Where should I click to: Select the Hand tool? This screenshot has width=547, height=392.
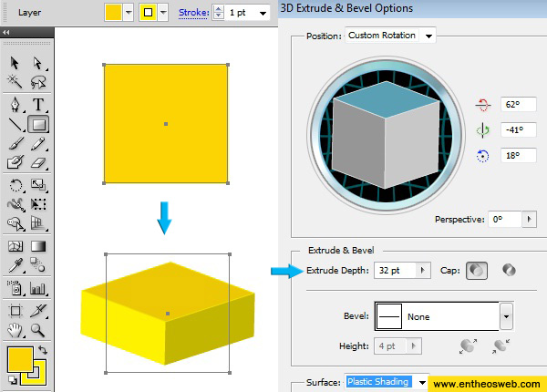[15, 329]
